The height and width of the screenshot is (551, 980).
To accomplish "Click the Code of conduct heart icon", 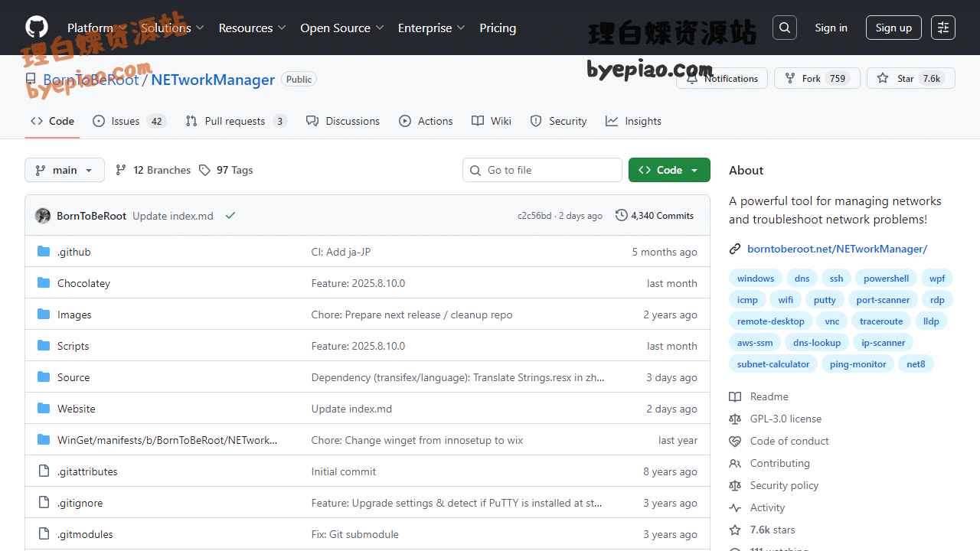I will point(735,441).
